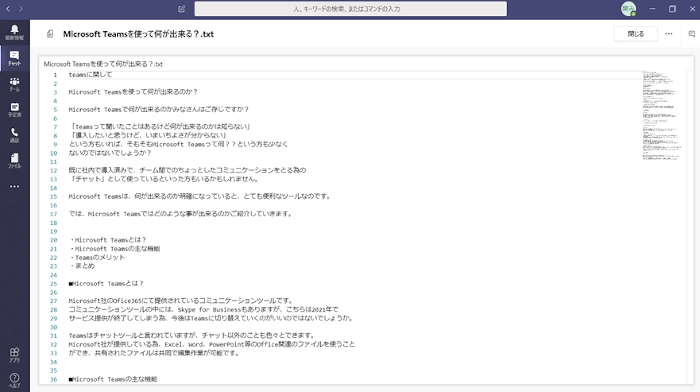Screen dimensions: 700x392
Task: Click line 8 text beginning 「導入したい
Action: (148, 135)
